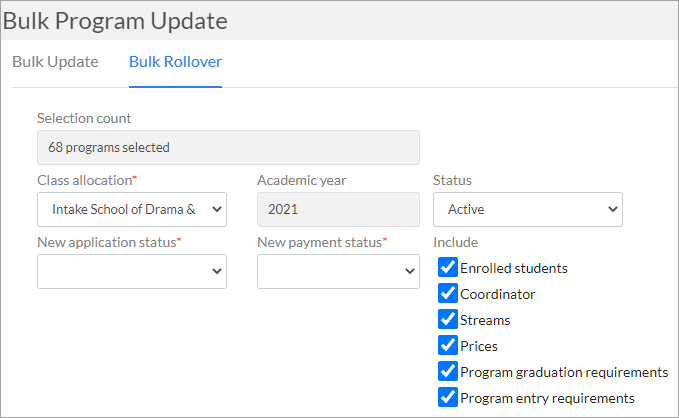
Task: Uncheck the Prices option
Action: point(447,345)
